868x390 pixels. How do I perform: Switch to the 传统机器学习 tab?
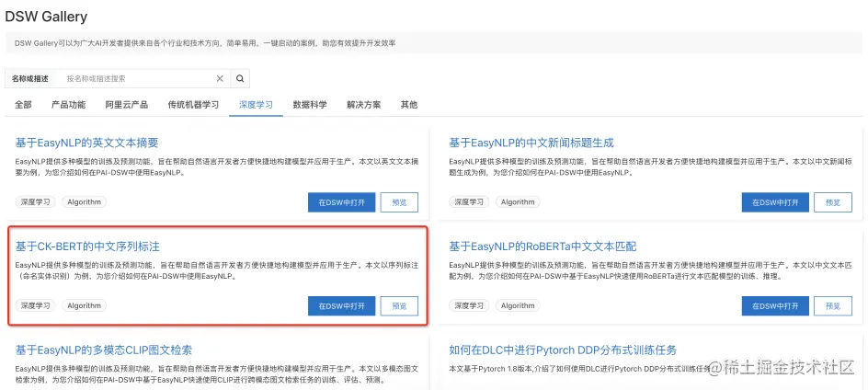[193, 105]
